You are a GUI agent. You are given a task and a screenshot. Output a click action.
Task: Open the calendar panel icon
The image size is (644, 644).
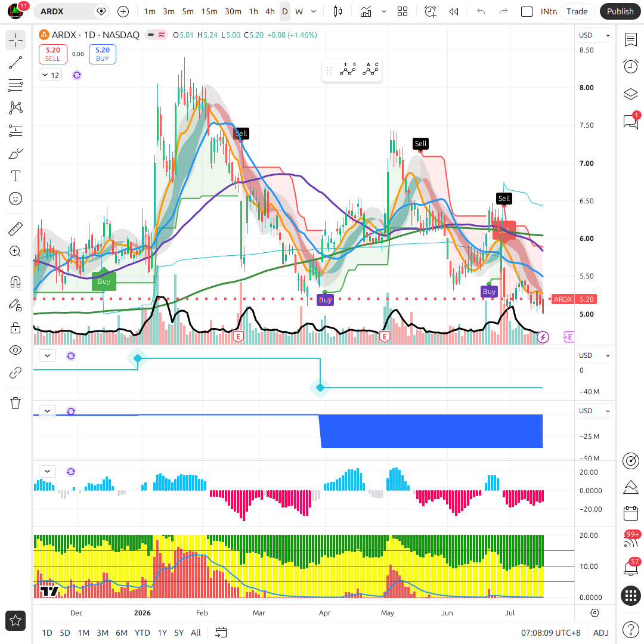coord(630,513)
